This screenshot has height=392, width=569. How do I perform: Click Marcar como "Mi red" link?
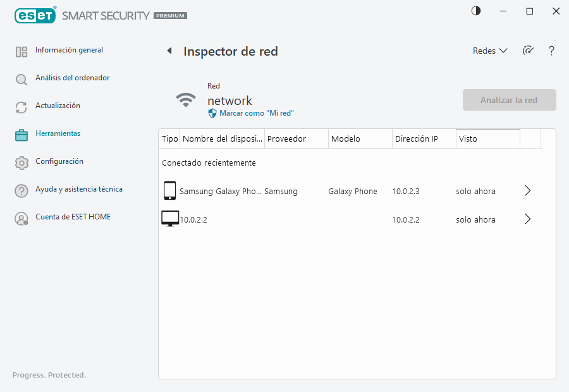coord(256,113)
